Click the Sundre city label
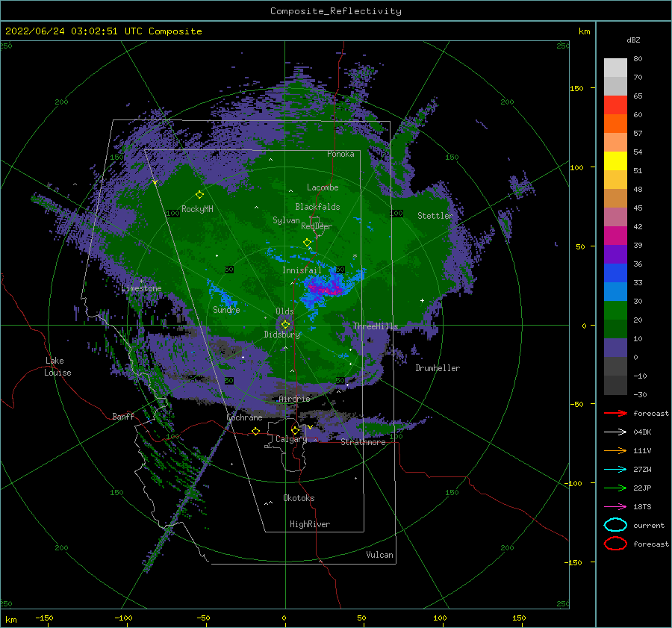The height and width of the screenshot is (628, 672). click(226, 309)
